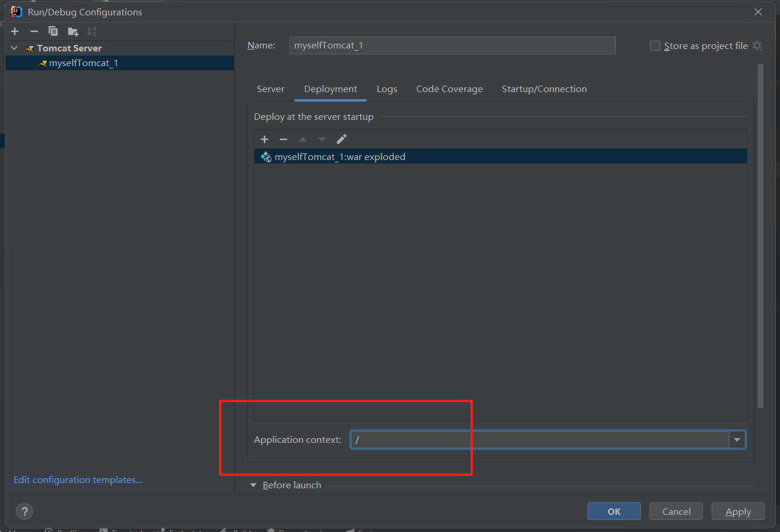
Task: Select Tomcat Server group in tree
Action: click(69, 48)
